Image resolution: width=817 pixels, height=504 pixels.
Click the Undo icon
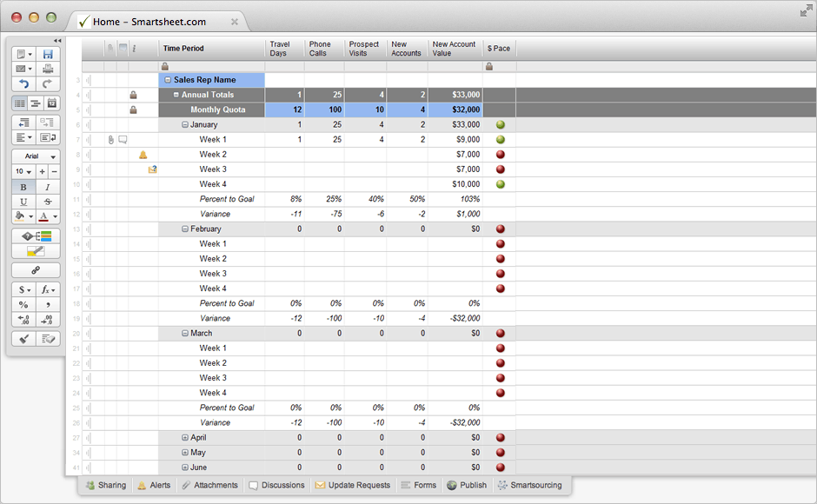23,82
